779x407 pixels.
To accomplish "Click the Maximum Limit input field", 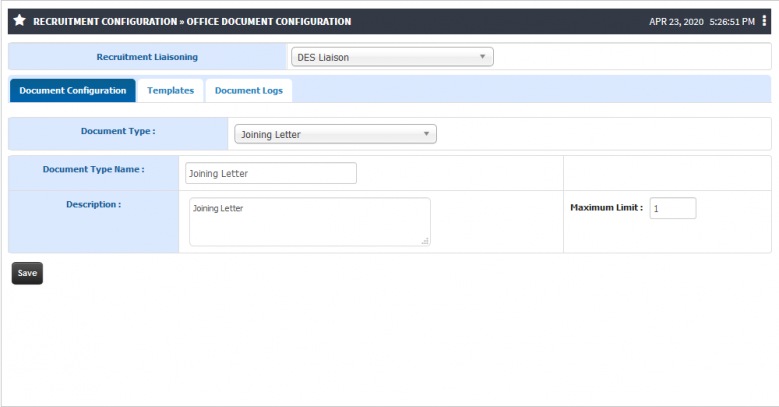I will 673,208.
